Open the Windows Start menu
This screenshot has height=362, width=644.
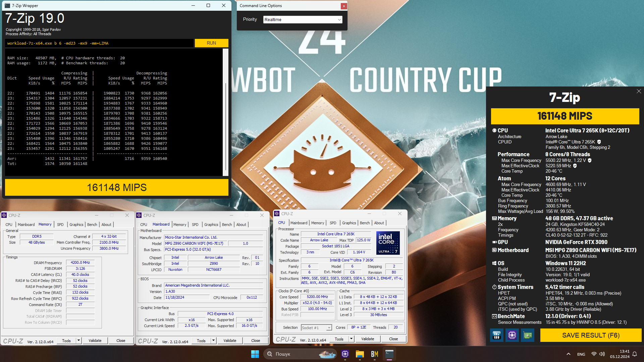(255, 354)
